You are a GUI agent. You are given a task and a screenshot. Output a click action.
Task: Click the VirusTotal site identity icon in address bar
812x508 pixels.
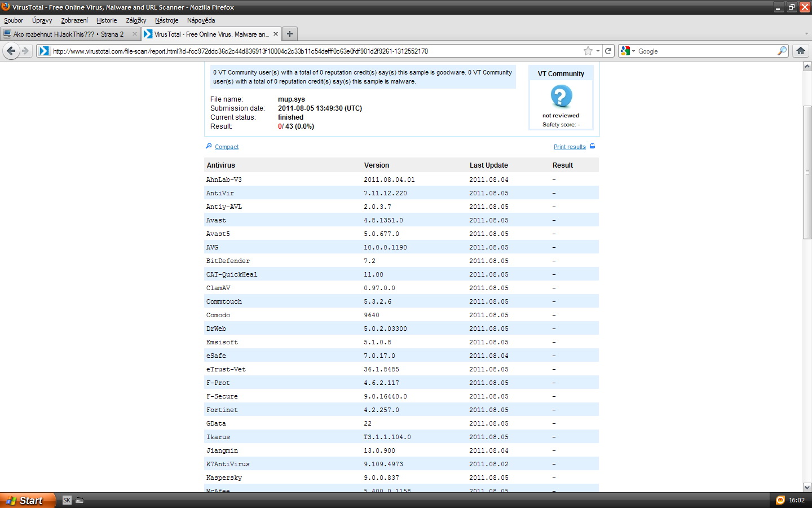[x=44, y=51]
